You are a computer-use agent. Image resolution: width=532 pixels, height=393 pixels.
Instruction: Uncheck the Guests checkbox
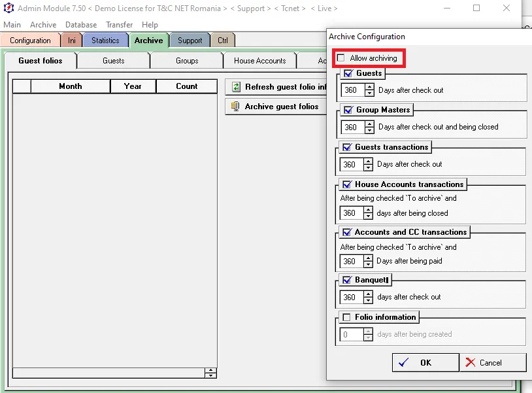click(348, 73)
